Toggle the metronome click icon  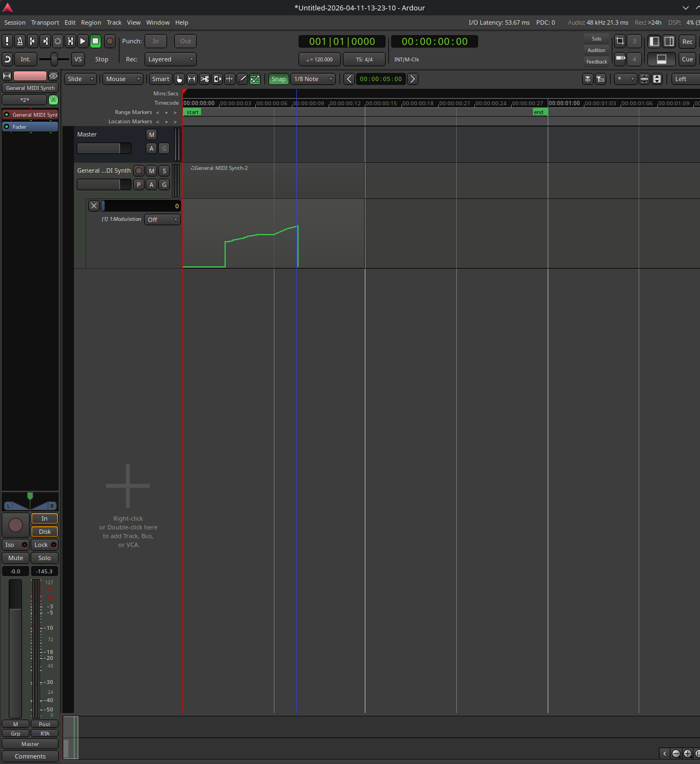(x=20, y=41)
